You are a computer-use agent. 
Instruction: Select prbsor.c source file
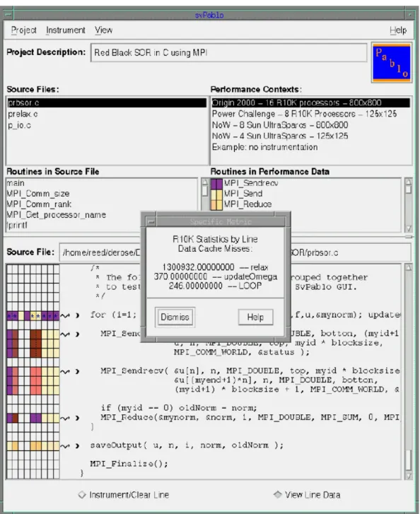pos(107,103)
